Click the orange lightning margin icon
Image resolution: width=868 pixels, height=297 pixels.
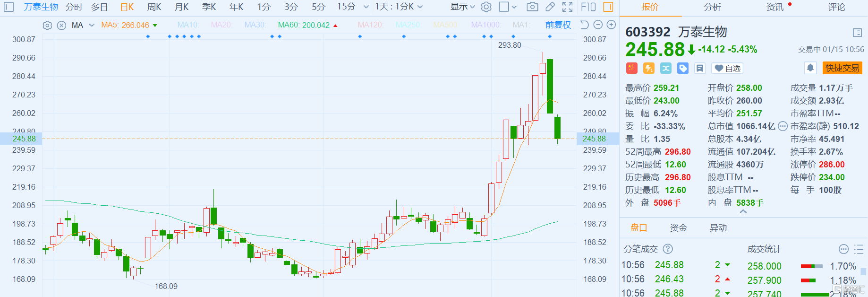(x=649, y=68)
